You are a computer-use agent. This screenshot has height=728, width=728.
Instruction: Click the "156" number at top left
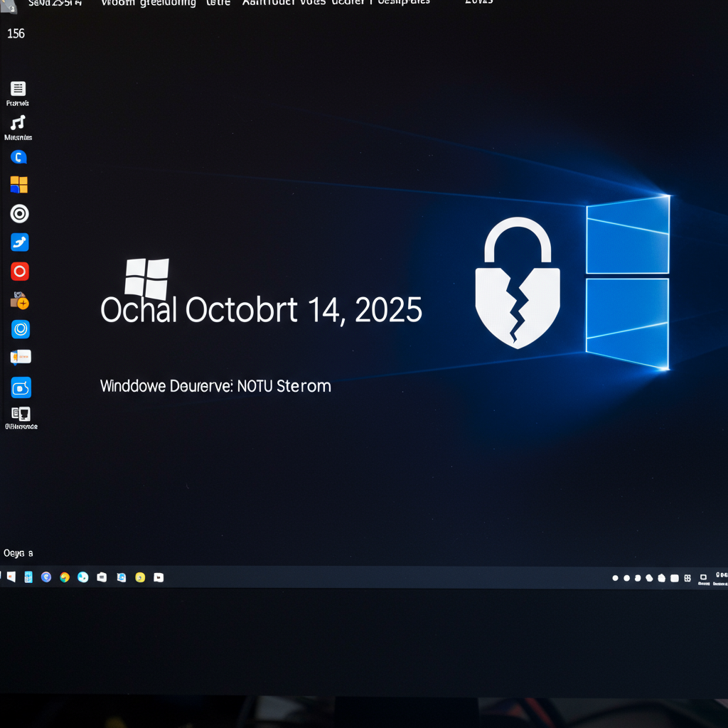(16, 33)
